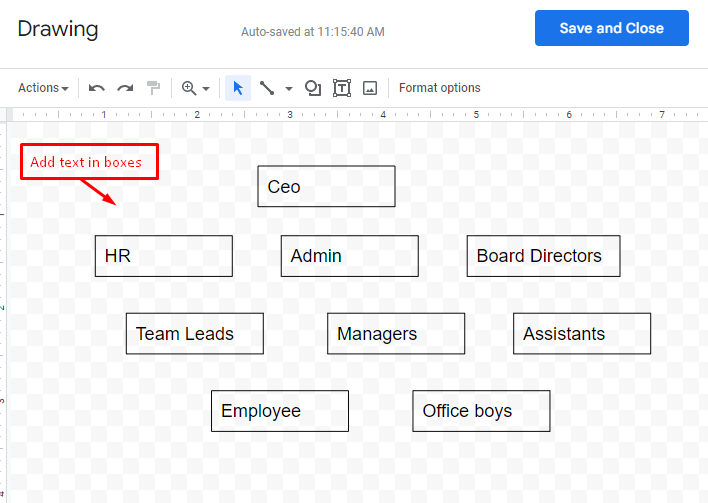This screenshot has height=503, width=708.
Task: Click the Office boys box
Action: tap(481, 411)
